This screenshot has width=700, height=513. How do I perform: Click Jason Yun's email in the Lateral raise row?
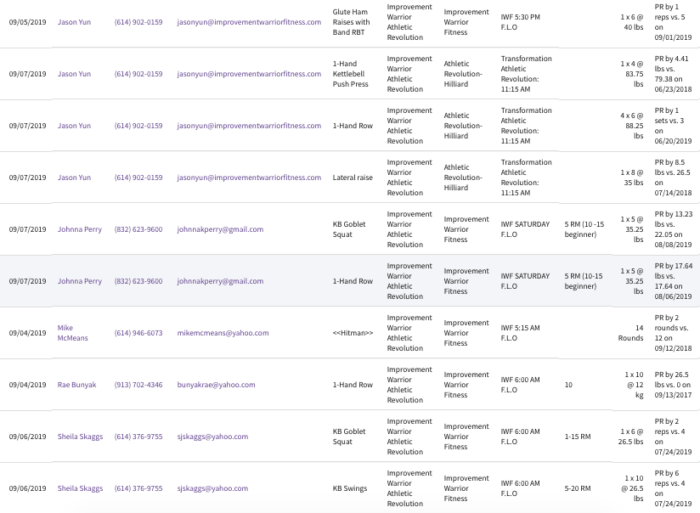[x=249, y=177]
